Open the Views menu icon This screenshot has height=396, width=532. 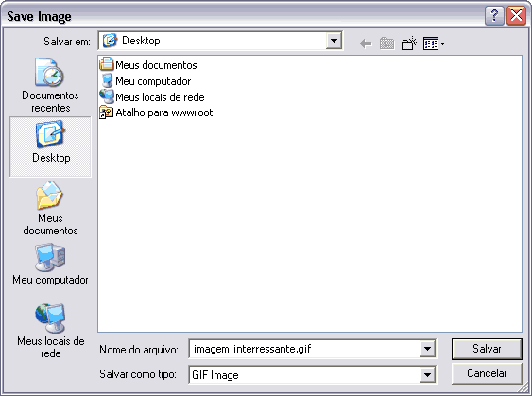coord(434,43)
